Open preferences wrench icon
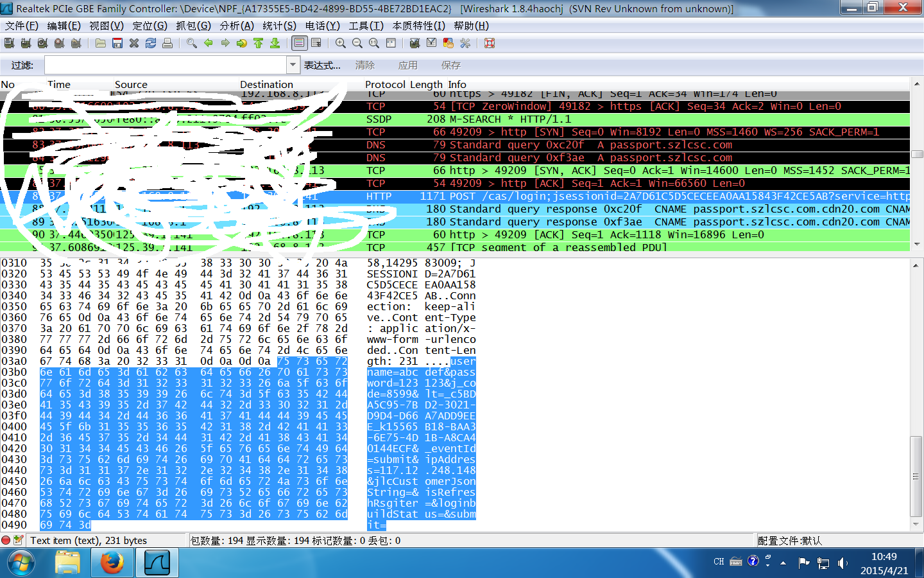 coord(465,43)
